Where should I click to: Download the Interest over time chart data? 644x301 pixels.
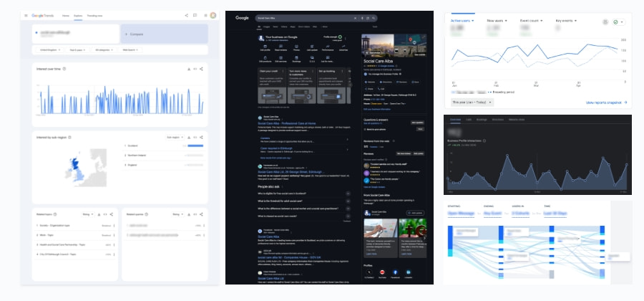(x=188, y=69)
